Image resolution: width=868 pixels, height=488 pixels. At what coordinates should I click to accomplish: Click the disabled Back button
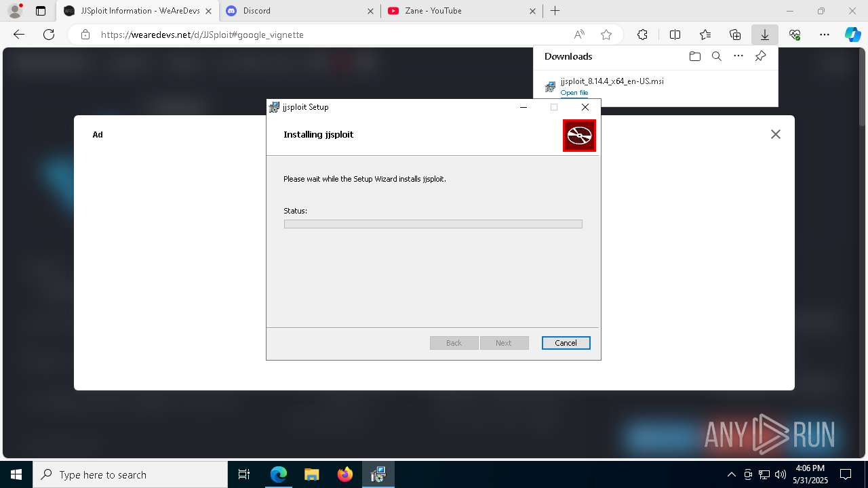[x=454, y=343]
